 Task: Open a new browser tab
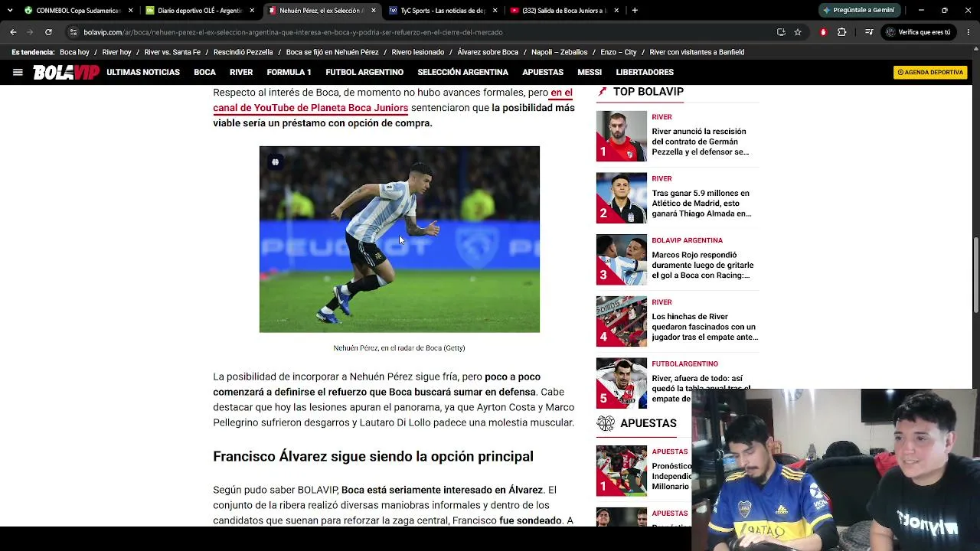[635, 11]
